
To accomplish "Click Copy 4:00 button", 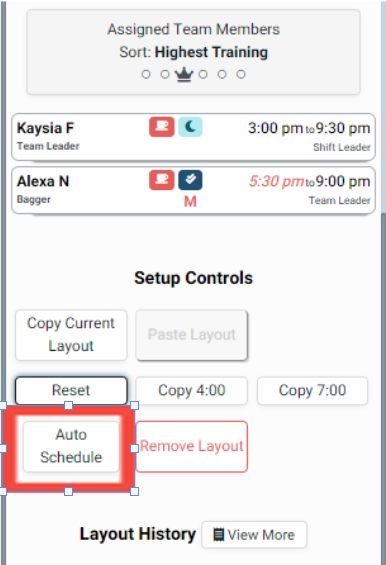I will pos(192,391).
